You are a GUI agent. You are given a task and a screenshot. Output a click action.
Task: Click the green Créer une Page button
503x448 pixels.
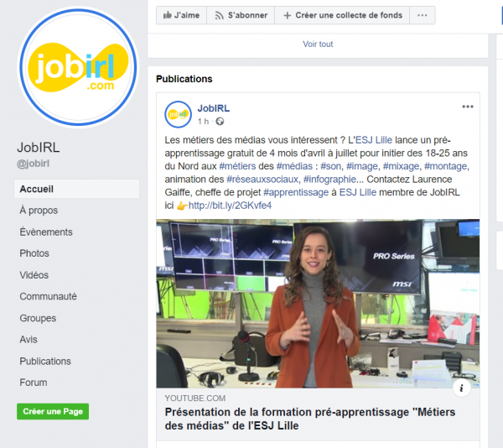pos(53,411)
